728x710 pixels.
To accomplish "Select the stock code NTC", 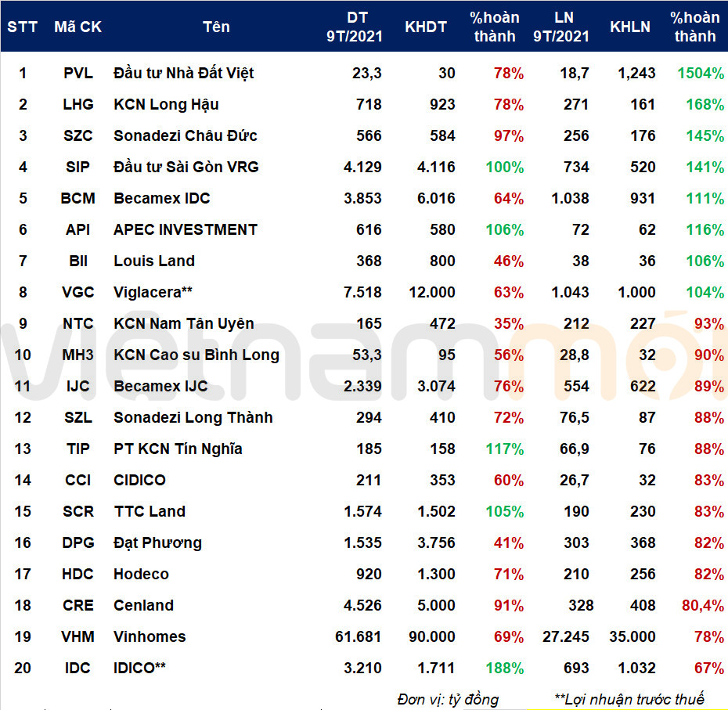I will 78,323.
